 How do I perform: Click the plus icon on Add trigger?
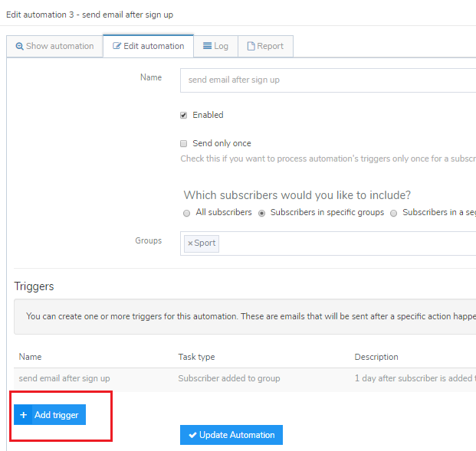point(24,415)
